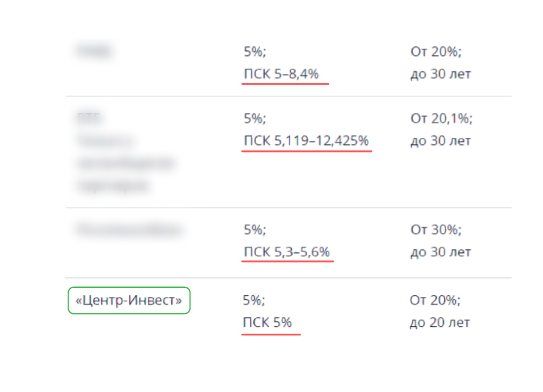
Task: Click the 5% rate in the first row
Action: tap(255, 52)
